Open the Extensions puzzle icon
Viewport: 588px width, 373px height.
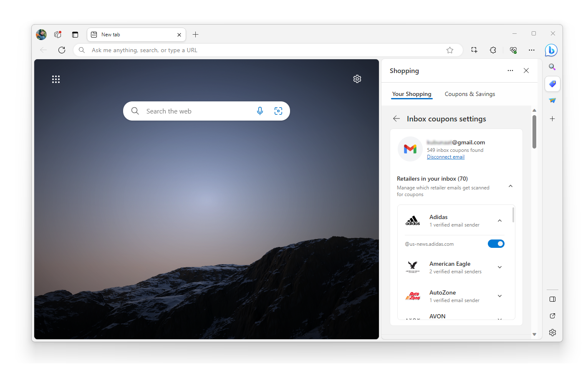(493, 50)
